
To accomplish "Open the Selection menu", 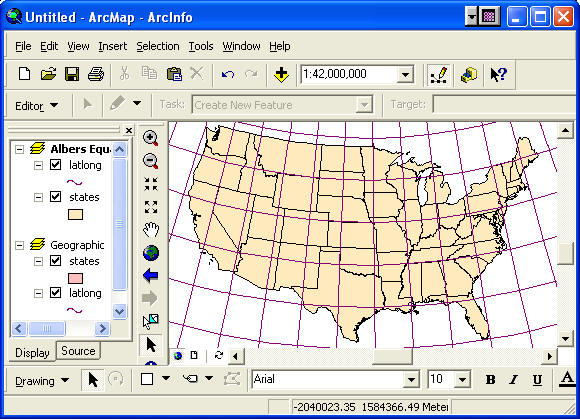I will (158, 46).
